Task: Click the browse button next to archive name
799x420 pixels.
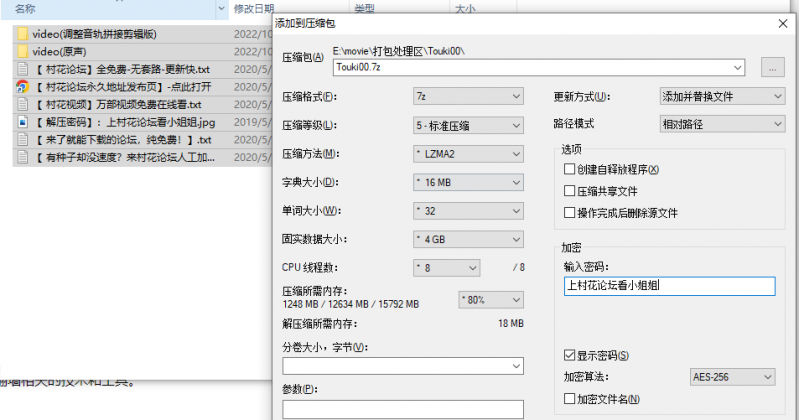Action: 771,67
